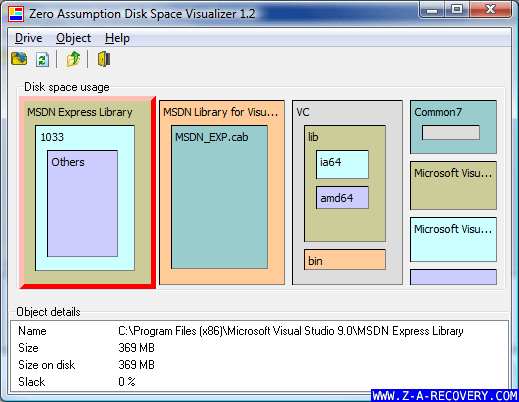519x402 pixels.
Task: Select the unlabeled lavender block under Microsoft Visu...
Action: (453, 277)
